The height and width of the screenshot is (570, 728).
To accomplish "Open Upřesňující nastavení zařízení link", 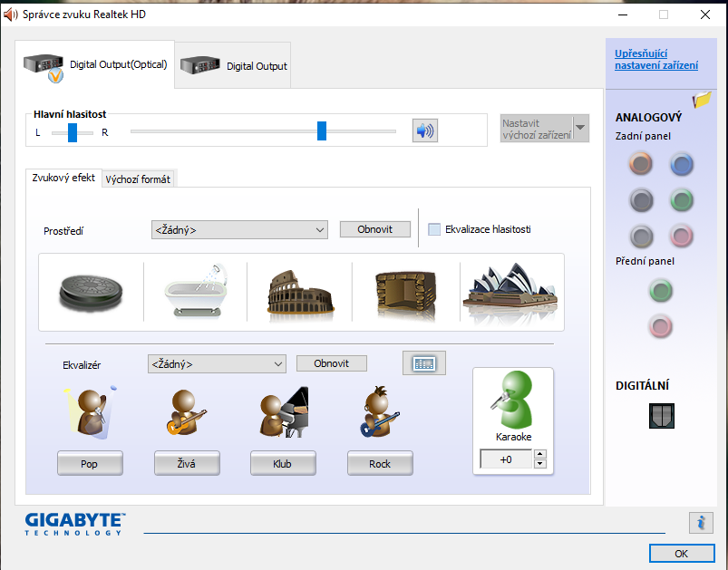I will pos(656,60).
